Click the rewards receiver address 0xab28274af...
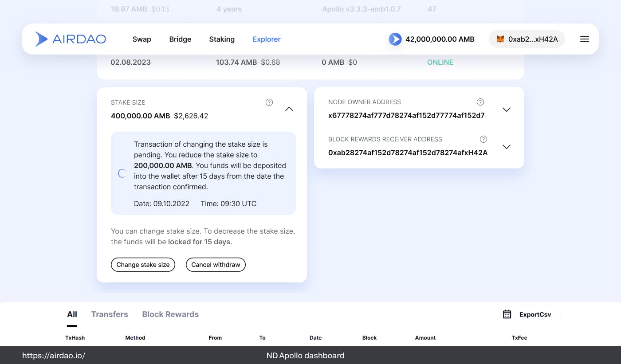The width and height of the screenshot is (621, 364). [x=408, y=153]
